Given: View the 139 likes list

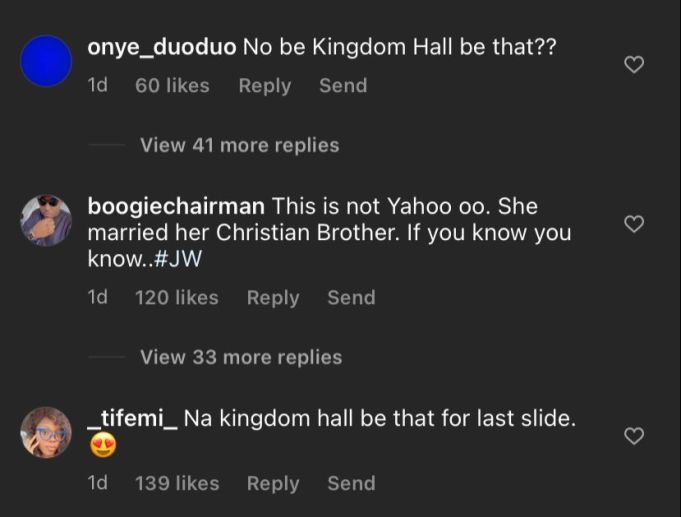Looking at the screenshot, I should 176,483.
